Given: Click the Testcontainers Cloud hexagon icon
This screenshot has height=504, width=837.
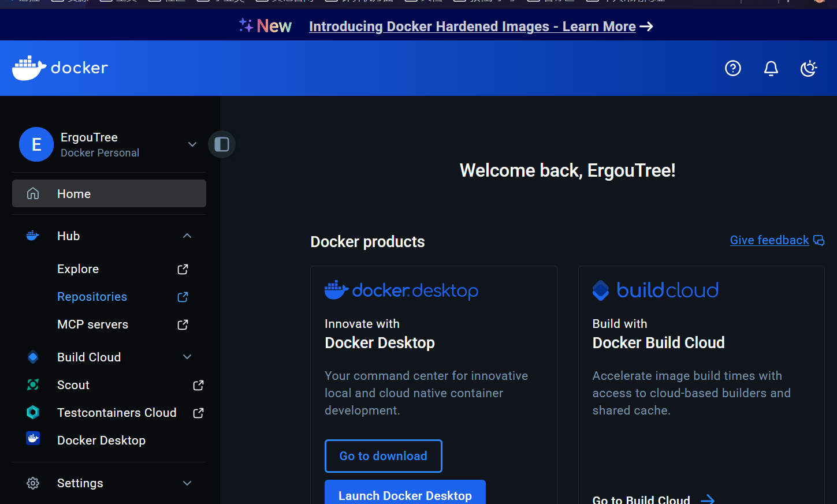Looking at the screenshot, I should [x=33, y=412].
